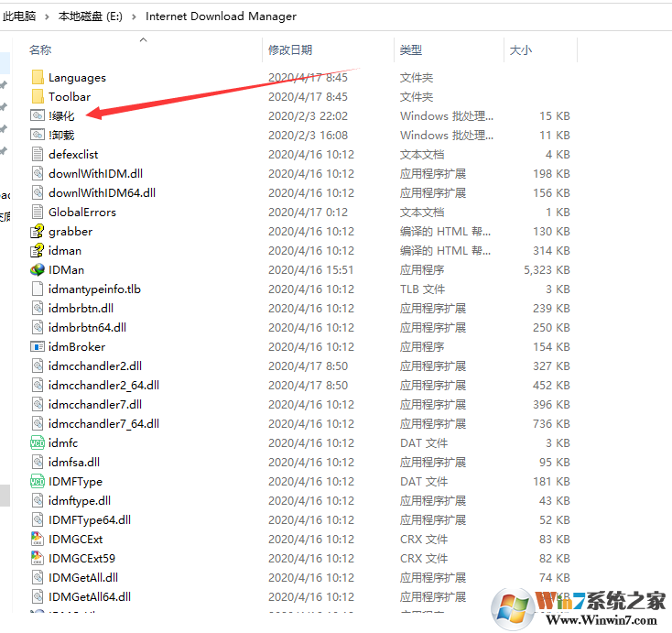Sort files by 类型 column header
The height and width of the screenshot is (633, 672).
(411, 50)
